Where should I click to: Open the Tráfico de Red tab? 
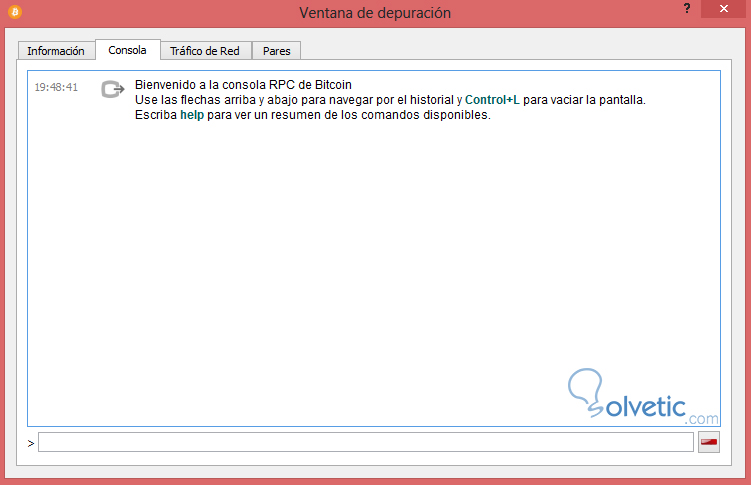[205, 51]
